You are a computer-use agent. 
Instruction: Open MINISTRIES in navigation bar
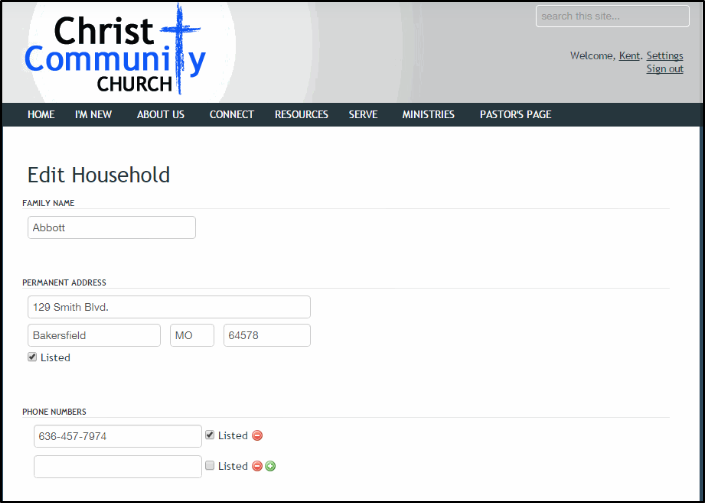[428, 115]
